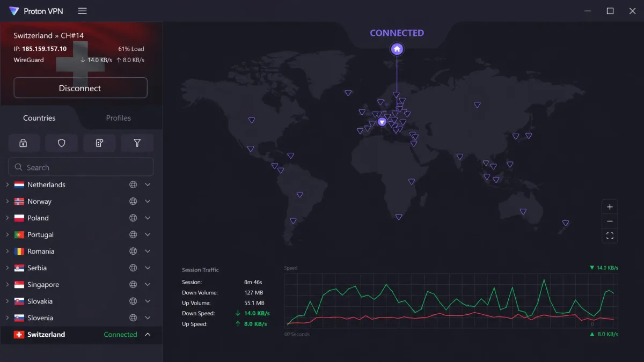Click the Up Volume value 55.1 MB
This screenshot has width=644, height=362.
[254, 303]
